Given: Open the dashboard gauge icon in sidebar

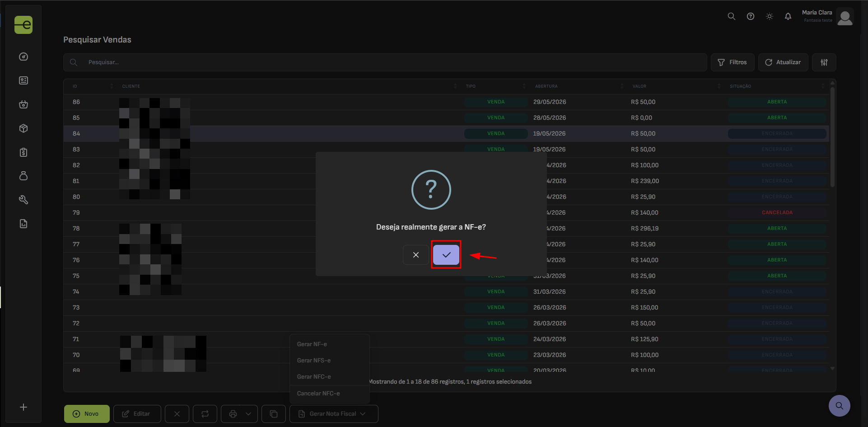Looking at the screenshot, I should (23, 56).
